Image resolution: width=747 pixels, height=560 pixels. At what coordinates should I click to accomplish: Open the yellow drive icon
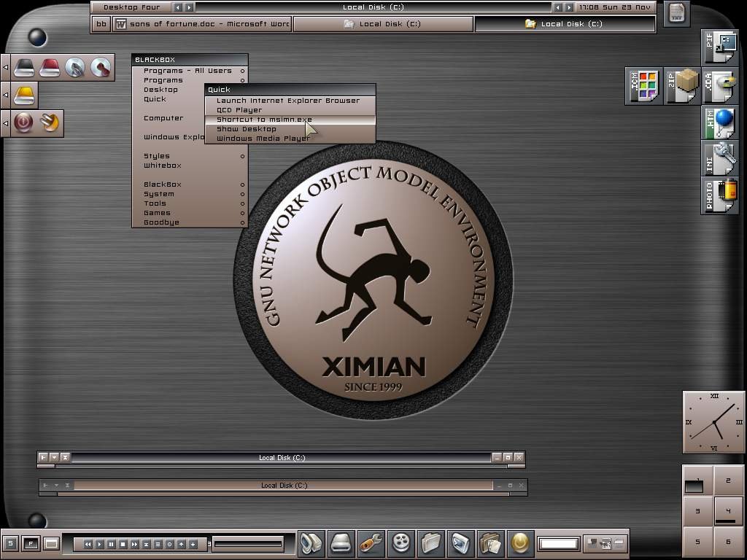[x=24, y=96]
